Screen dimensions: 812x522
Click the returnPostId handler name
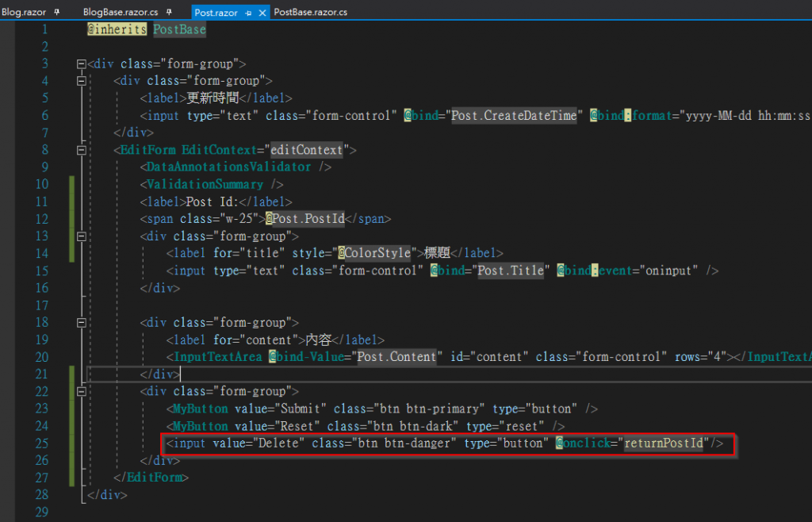(664, 443)
